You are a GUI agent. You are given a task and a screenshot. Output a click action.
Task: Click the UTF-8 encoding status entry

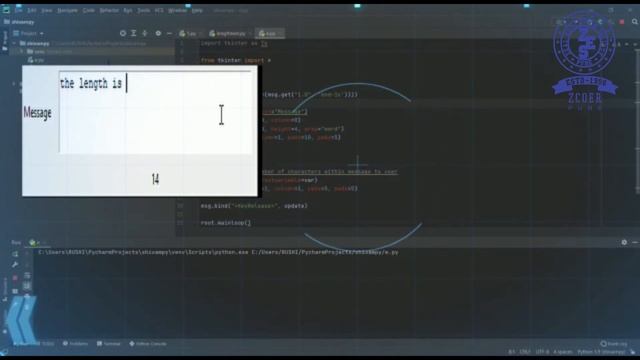coord(542,352)
